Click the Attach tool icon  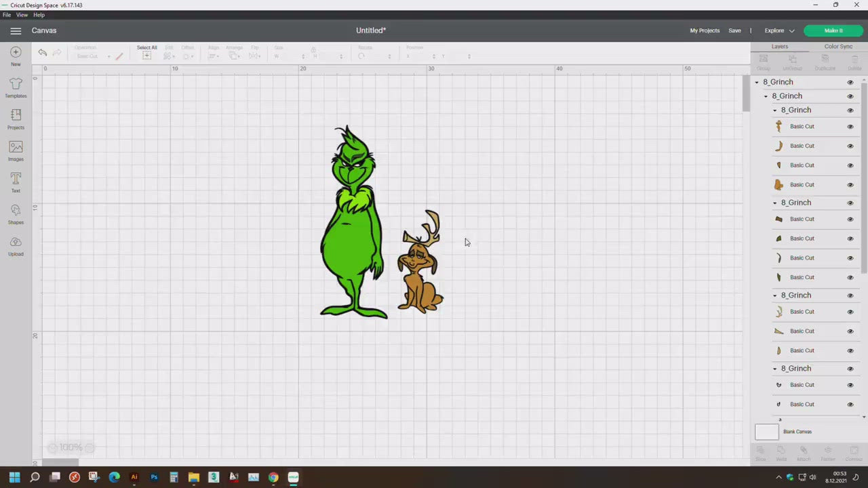(804, 450)
